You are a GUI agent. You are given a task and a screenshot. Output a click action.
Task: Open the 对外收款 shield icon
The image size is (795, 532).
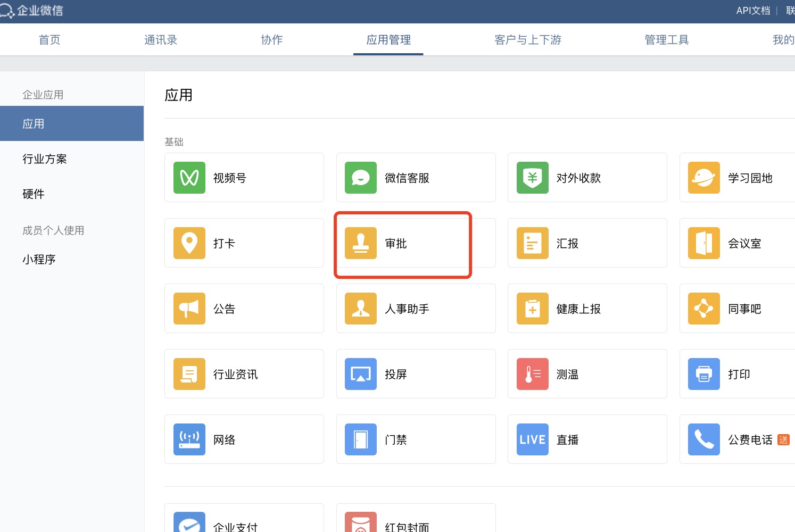click(533, 178)
